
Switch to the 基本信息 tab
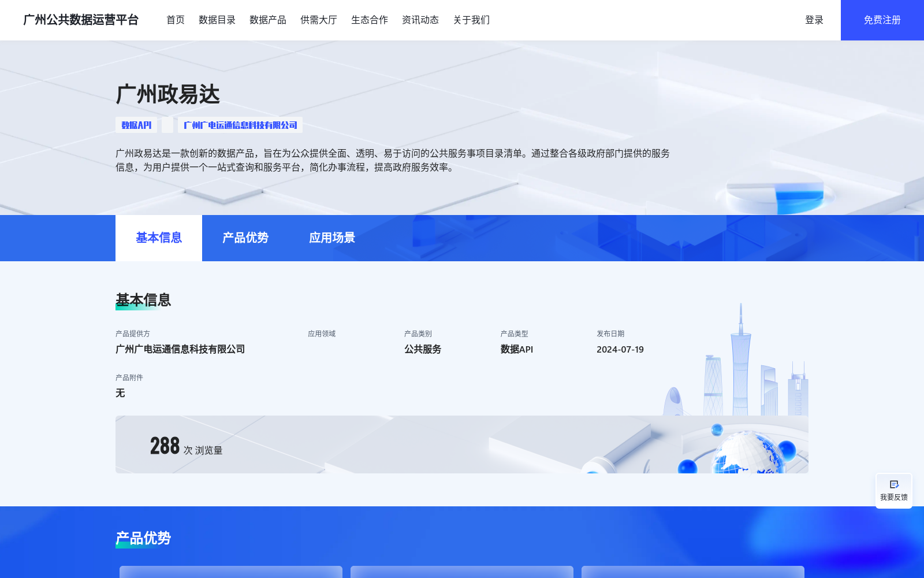159,238
